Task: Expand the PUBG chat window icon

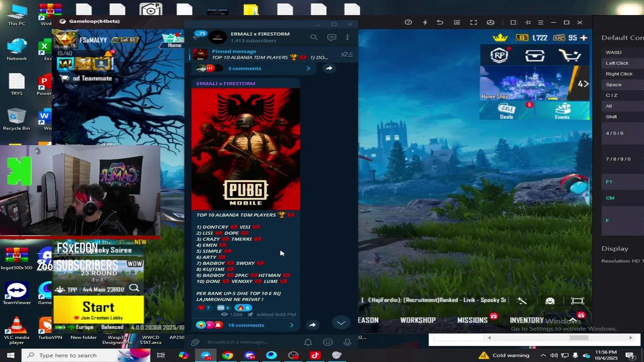Action: pyautogui.click(x=577, y=301)
